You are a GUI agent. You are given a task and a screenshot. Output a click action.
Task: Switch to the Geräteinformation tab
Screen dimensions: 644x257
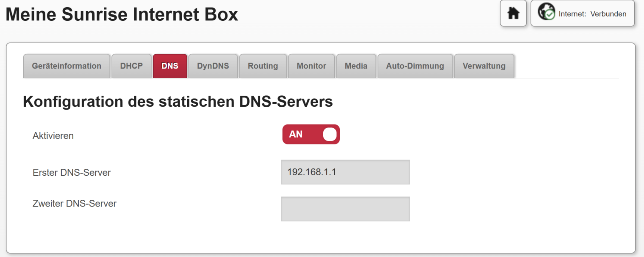coord(67,66)
